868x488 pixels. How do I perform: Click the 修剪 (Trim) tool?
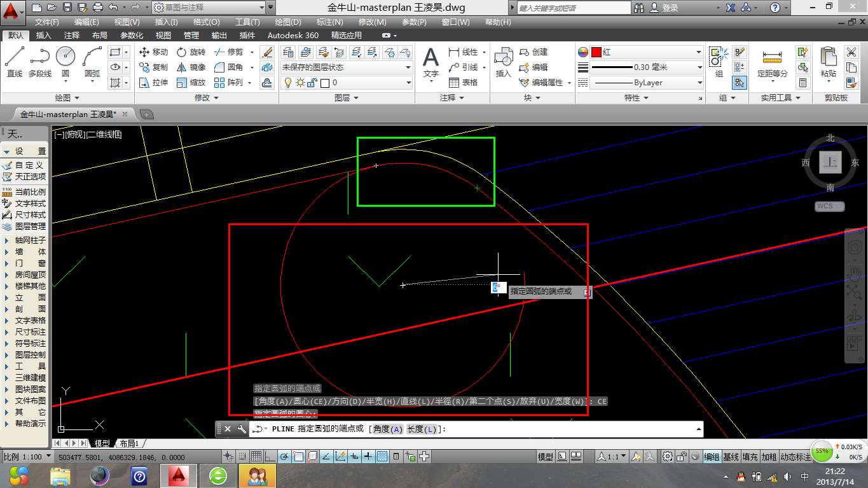229,52
